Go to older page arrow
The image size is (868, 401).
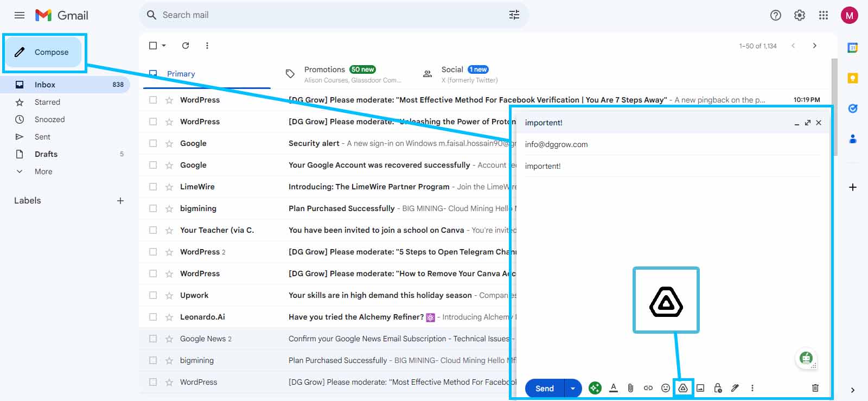(814, 46)
